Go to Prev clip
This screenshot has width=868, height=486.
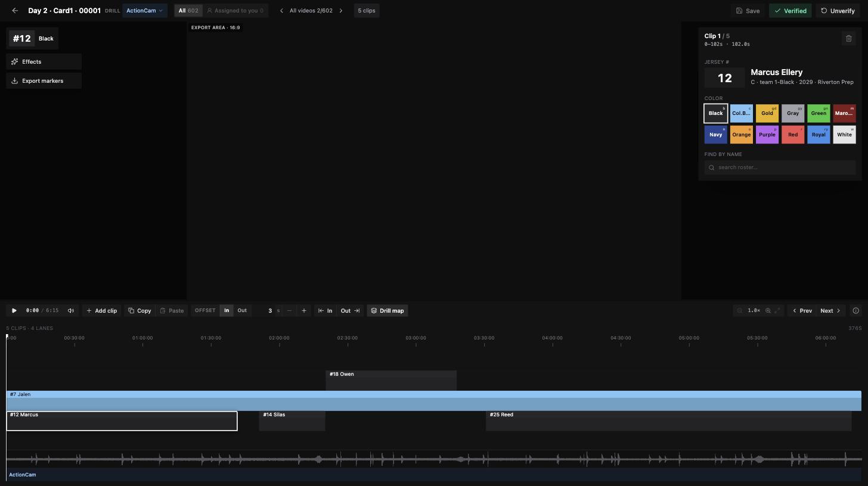point(802,310)
